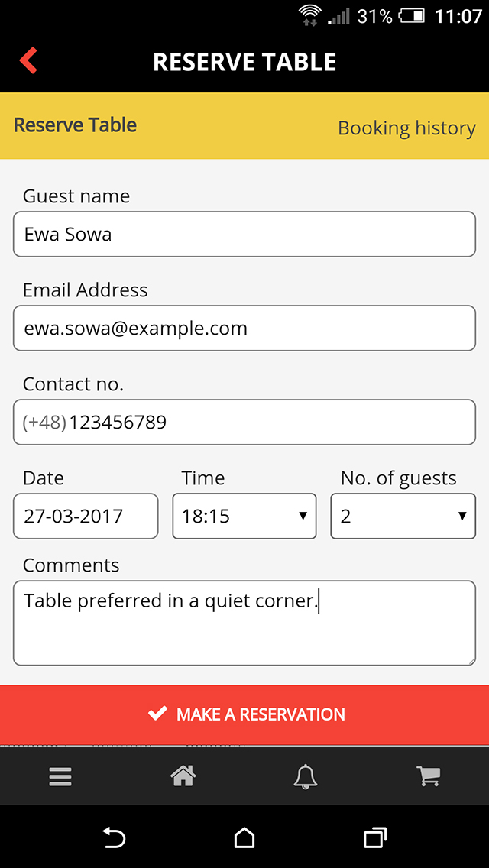The height and width of the screenshot is (868, 489).
Task: Expand the No. of guests dropdown
Action: click(x=403, y=517)
